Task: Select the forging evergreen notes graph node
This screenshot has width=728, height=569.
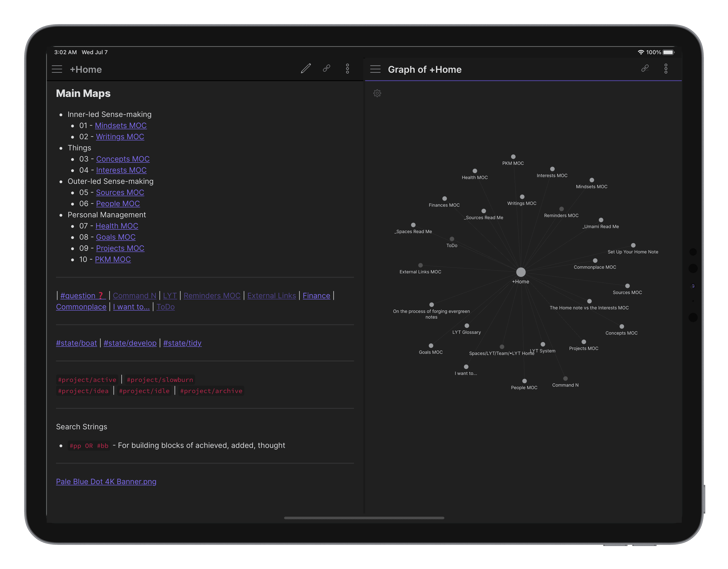Action: point(431,305)
